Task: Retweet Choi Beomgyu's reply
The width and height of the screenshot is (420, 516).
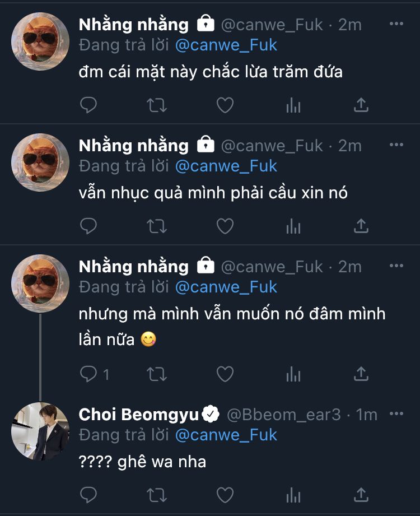Action: pyautogui.click(x=156, y=495)
